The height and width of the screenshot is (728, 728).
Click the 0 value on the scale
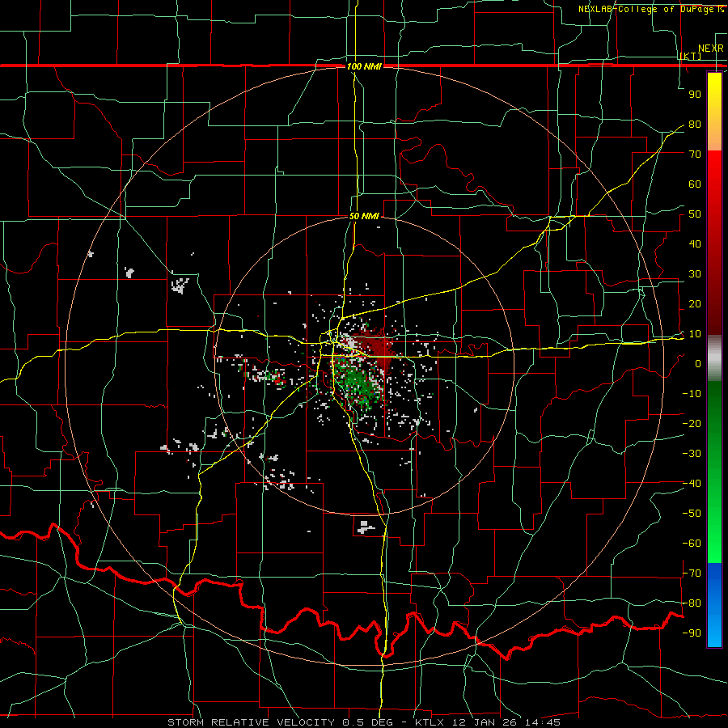coord(698,363)
